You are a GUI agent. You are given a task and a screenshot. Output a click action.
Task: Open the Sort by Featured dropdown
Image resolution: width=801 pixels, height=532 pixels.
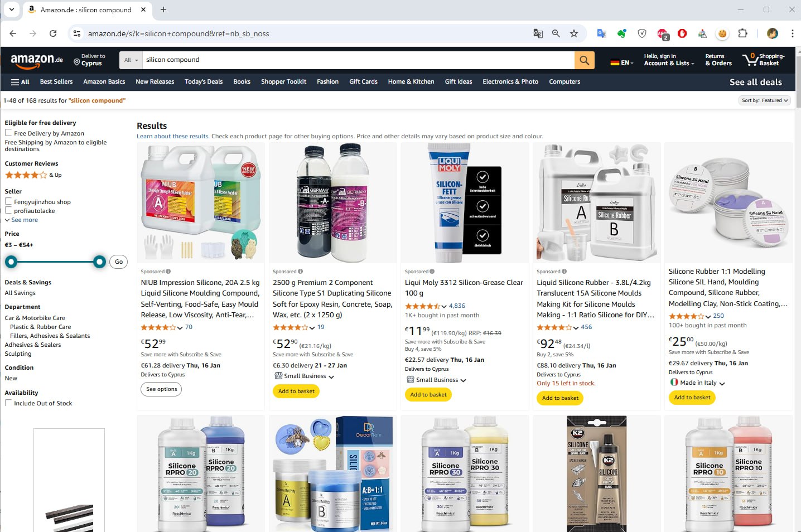pos(764,100)
